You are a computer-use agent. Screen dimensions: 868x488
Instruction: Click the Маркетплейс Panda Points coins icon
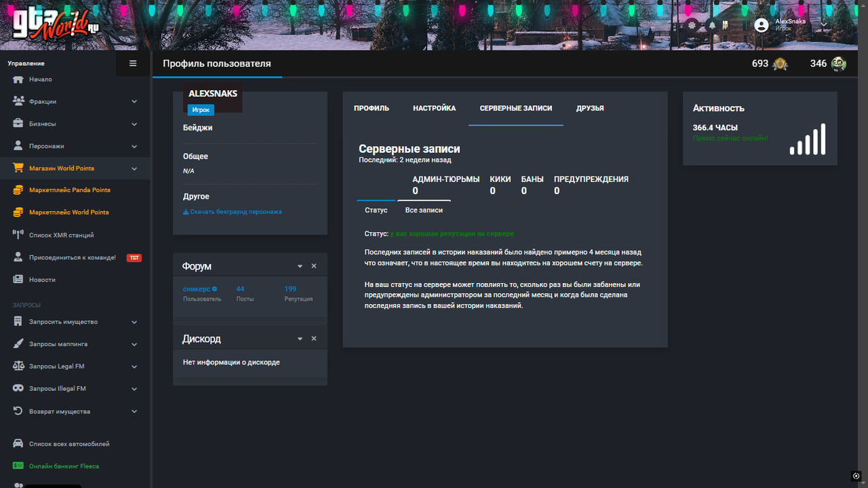point(18,190)
